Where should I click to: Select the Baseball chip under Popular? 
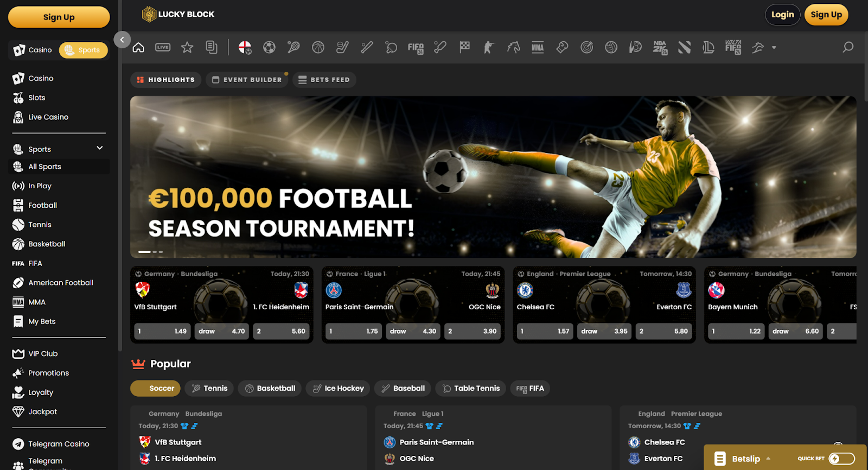(403, 388)
